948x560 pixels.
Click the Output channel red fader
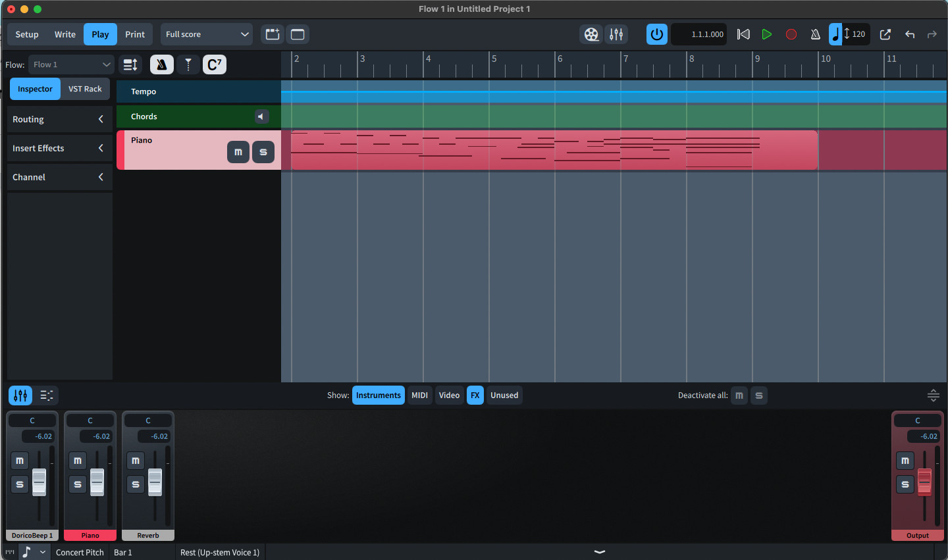[x=924, y=481]
